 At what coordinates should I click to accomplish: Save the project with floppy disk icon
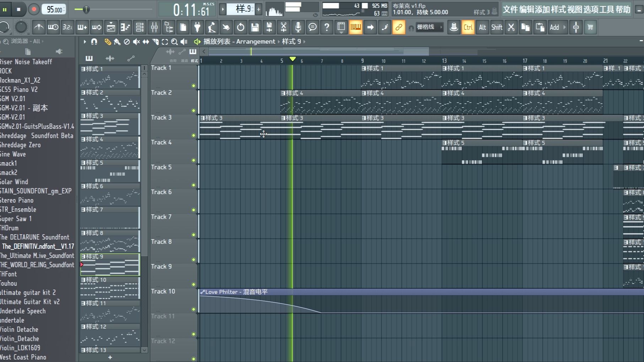[255, 27]
